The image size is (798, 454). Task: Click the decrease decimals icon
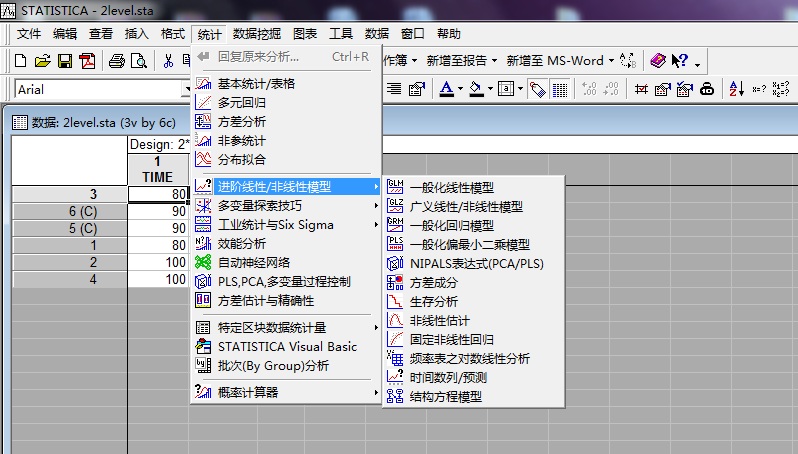pyautogui.click(x=611, y=89)
